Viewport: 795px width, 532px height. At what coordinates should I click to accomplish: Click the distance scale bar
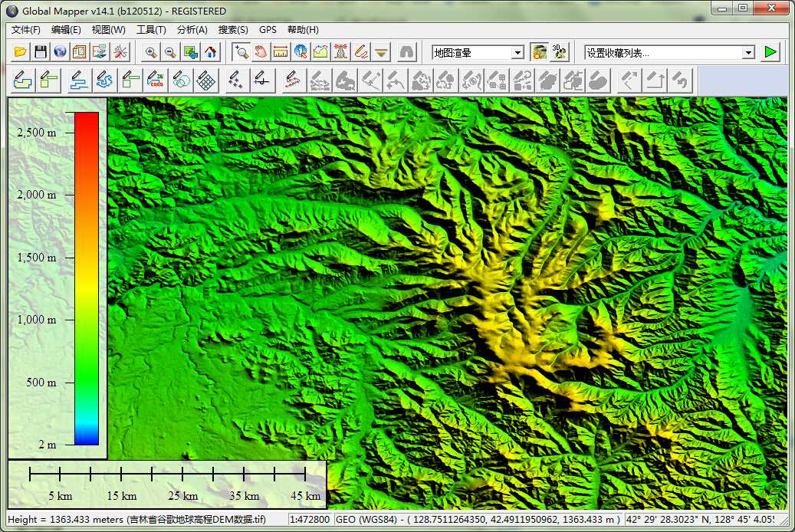pyautogui.click(x=167, y=475)
